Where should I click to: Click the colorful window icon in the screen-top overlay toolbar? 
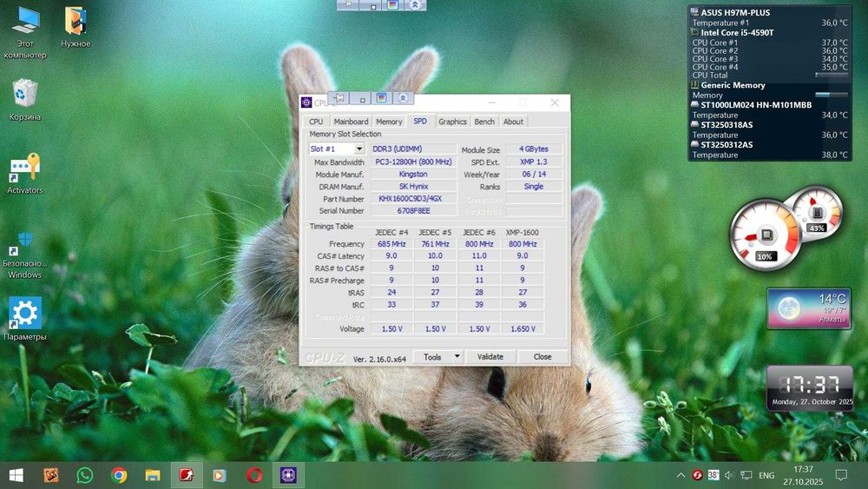point(392,5)
